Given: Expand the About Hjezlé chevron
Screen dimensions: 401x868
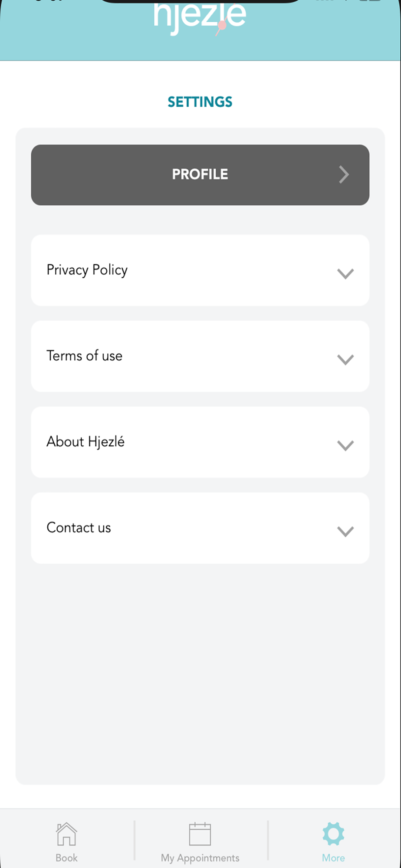Looking at the screenshot, I should tap(345, 445).
